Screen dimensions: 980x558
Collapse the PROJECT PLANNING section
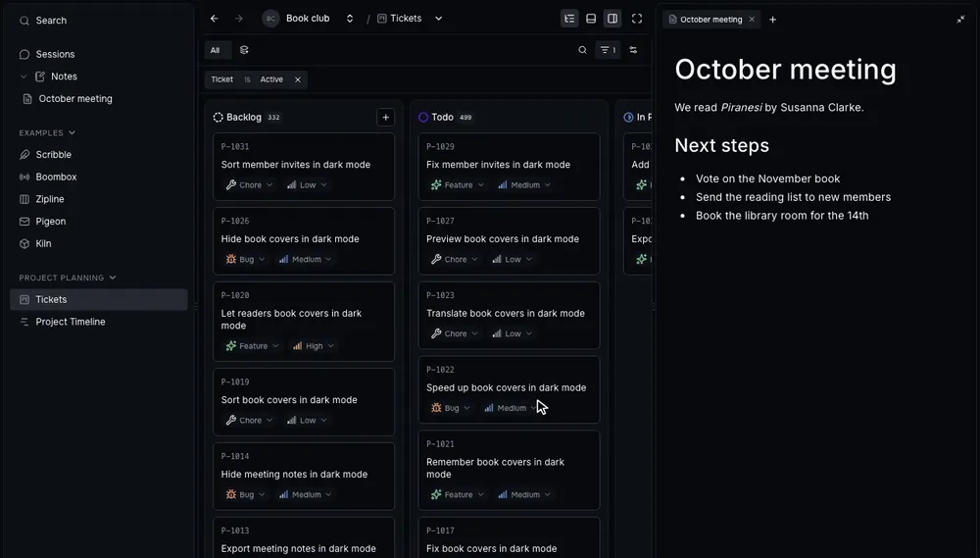pyautogui.click(x=113, y=278)
